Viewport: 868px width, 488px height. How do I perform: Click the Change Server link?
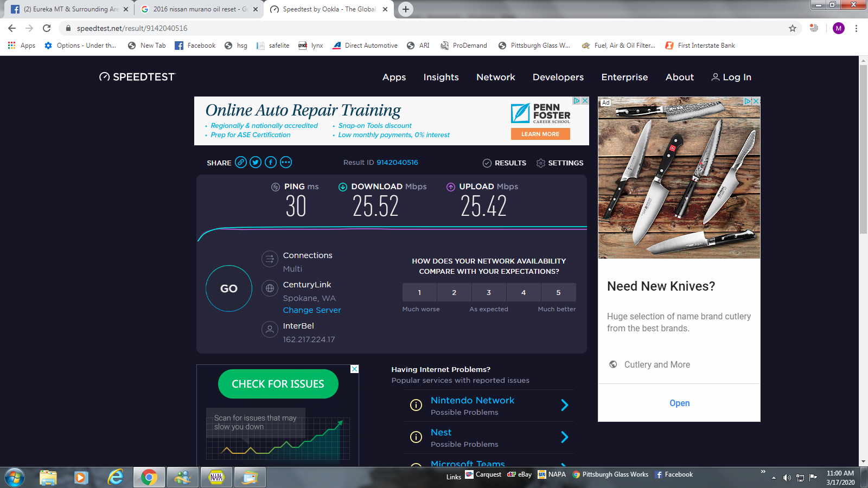[312, 310]
